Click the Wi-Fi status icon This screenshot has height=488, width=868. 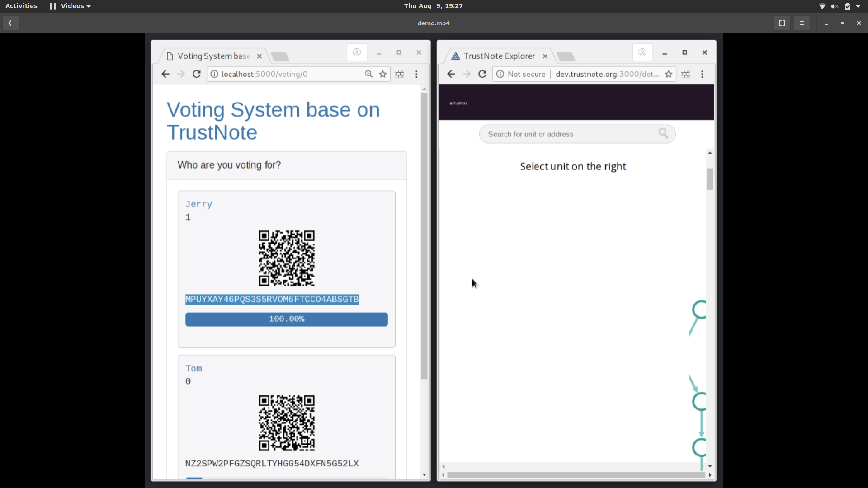822,6
